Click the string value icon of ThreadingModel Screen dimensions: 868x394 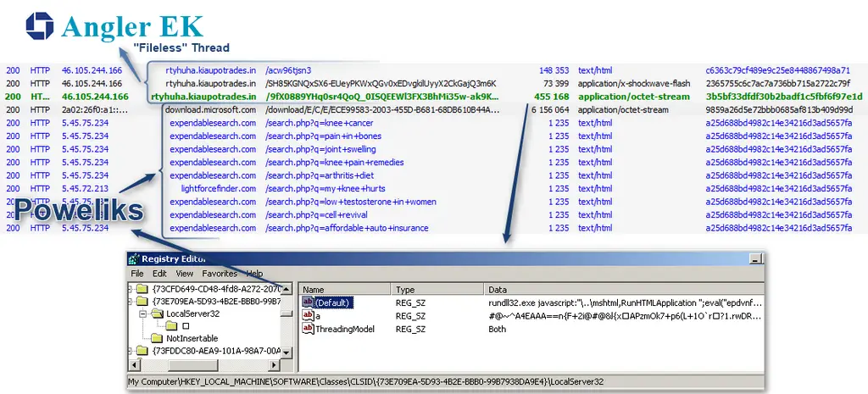(308, 329)
